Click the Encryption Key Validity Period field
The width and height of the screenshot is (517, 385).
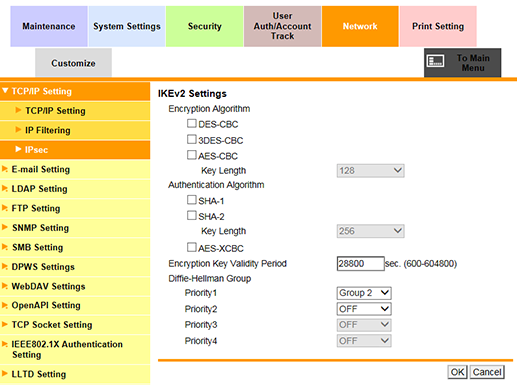click(x=360, y=264)
